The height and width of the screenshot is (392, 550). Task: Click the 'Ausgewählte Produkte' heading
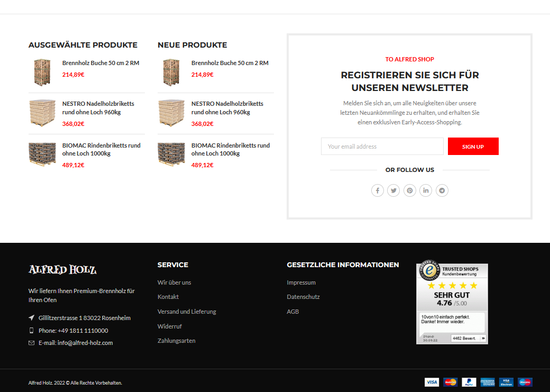tap(83, 45)
